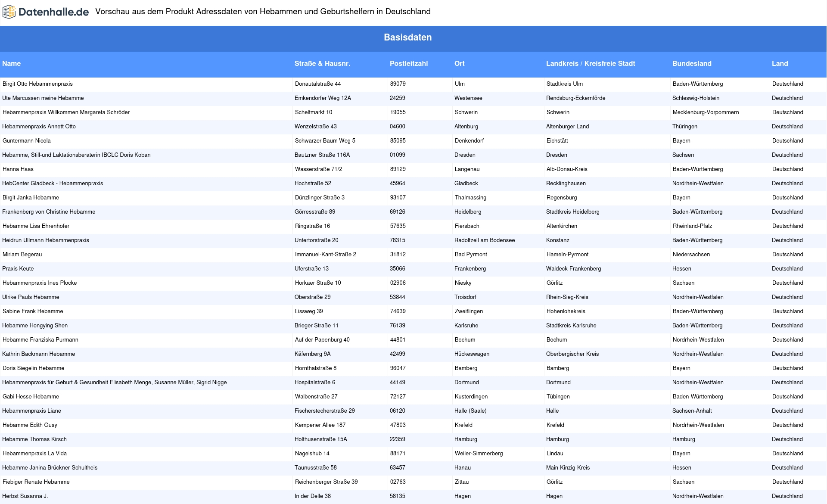Viewport: 827px width, 504px height.
Task: Click the state Mecklenburg-Vorpommern
Action: click(x=706, y=112)
